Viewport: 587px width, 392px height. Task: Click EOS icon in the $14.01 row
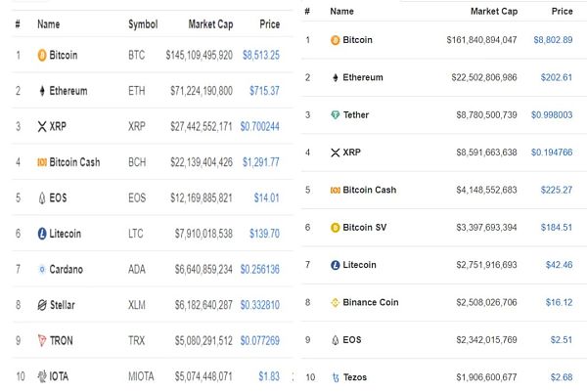41,197
